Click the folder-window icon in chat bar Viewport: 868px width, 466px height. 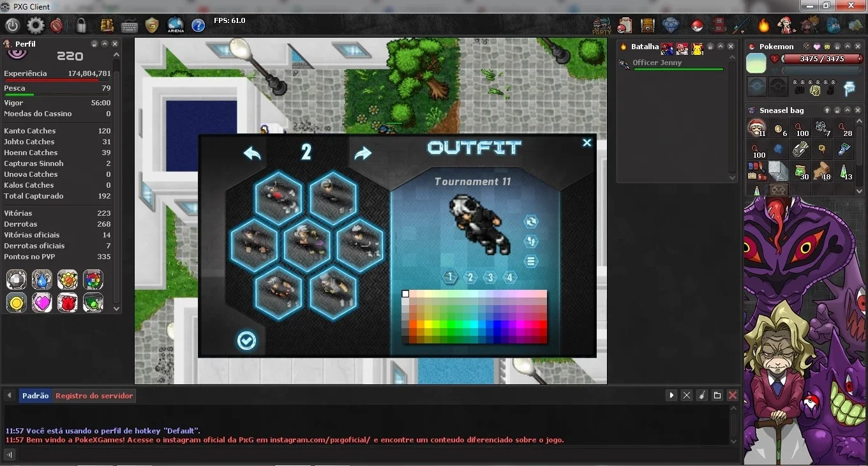tap(717, 396)
